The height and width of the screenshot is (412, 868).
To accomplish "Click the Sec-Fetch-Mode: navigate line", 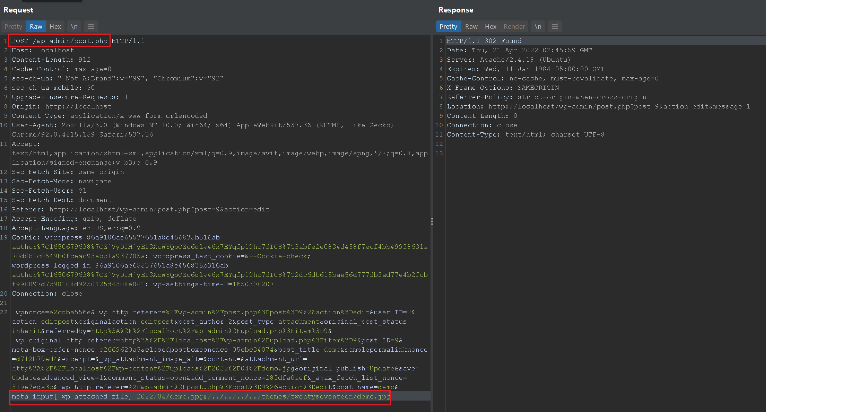I will click(x=61, y=181).
